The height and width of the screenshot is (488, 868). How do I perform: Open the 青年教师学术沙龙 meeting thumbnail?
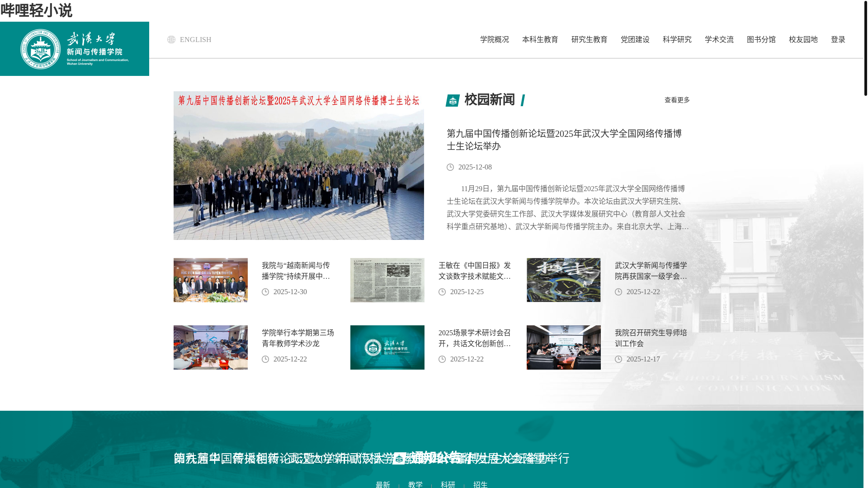pyautogui.click(x=211, y=347)
